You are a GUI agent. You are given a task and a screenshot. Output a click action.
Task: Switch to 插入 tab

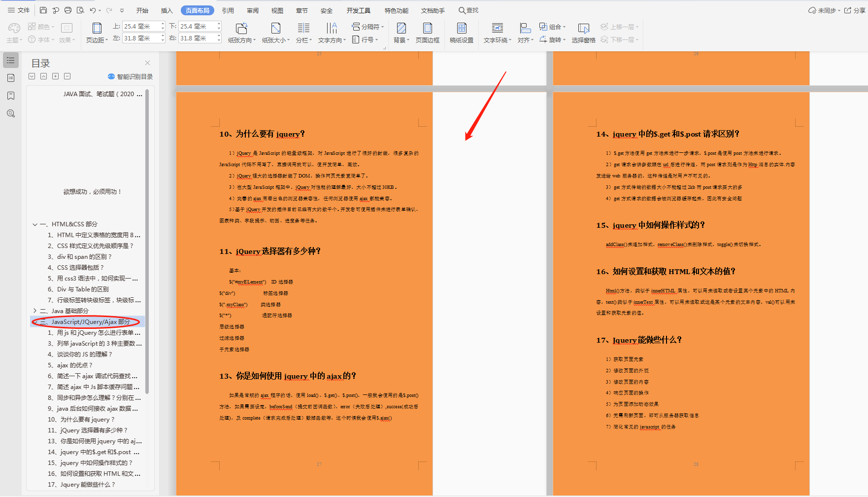[167, 10]
